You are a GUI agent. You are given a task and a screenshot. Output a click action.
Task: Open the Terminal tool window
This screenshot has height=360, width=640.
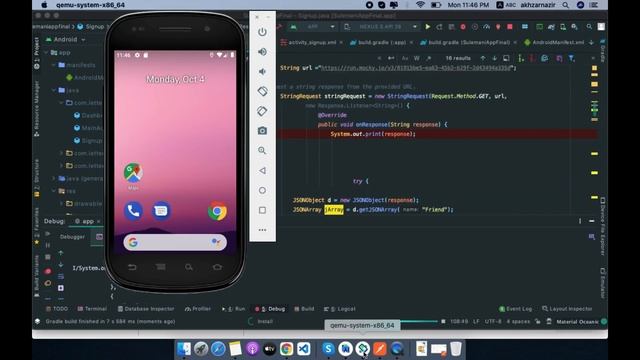[92, 309]
